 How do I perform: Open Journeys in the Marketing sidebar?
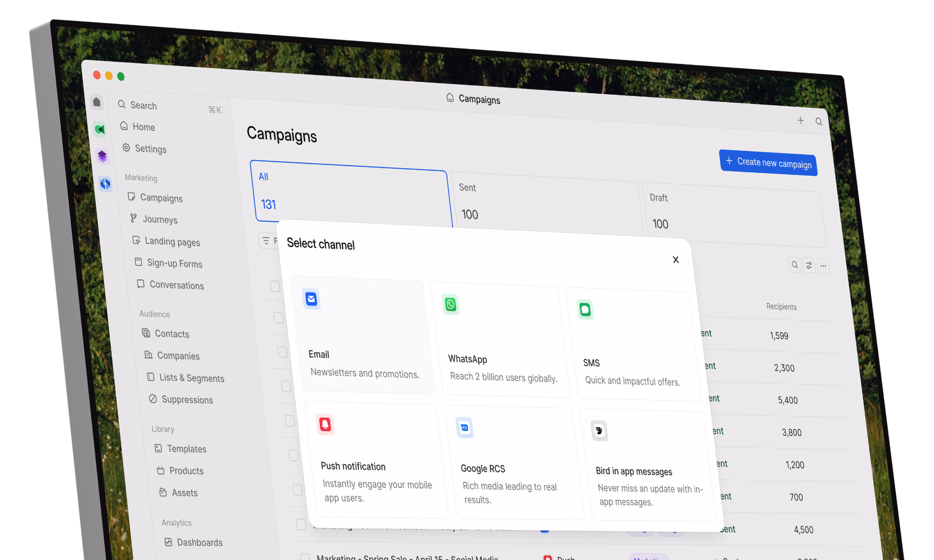pos(160,219)
